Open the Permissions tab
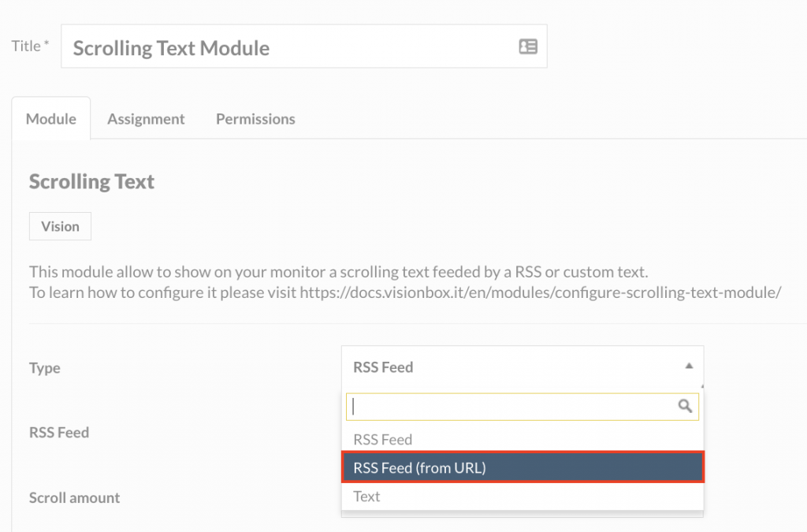Image resolution: width=807 pixels, height=532 pixels. coord(255,119)
